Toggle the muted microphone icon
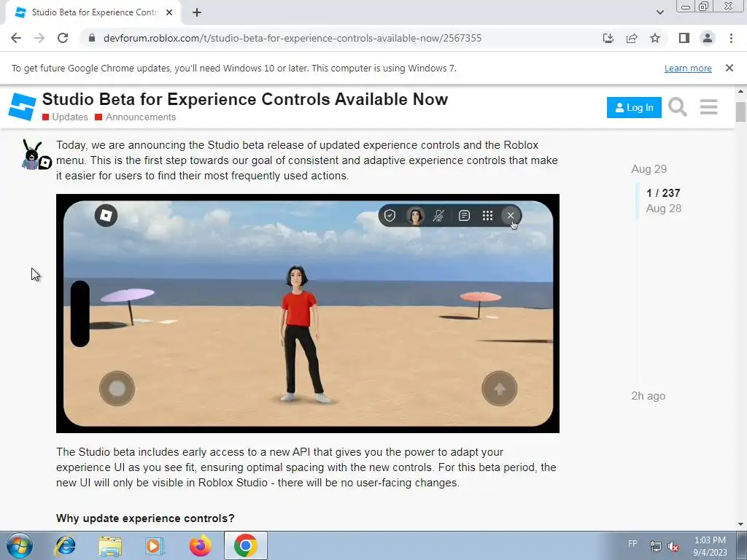 [438, 216]
